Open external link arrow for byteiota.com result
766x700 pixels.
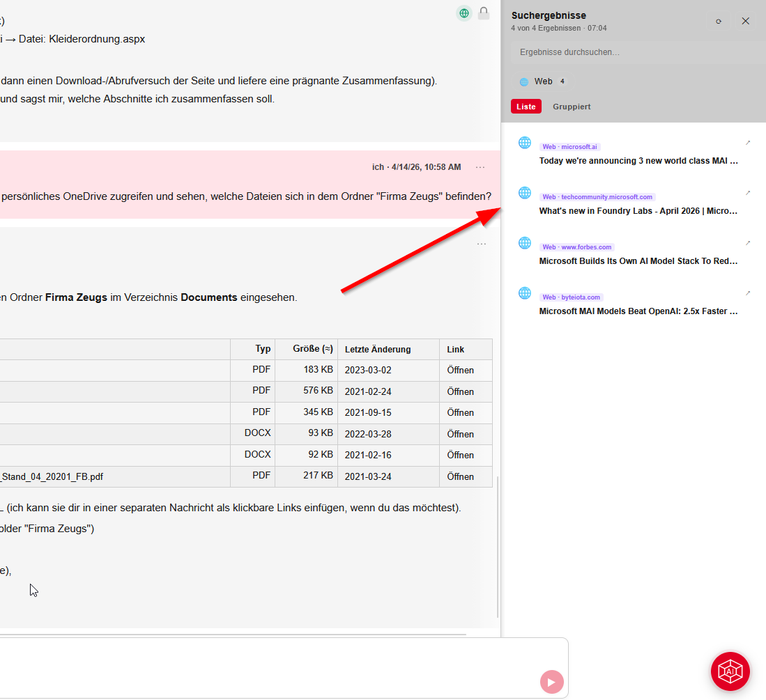pyautogui.click(x=748, y=293)
